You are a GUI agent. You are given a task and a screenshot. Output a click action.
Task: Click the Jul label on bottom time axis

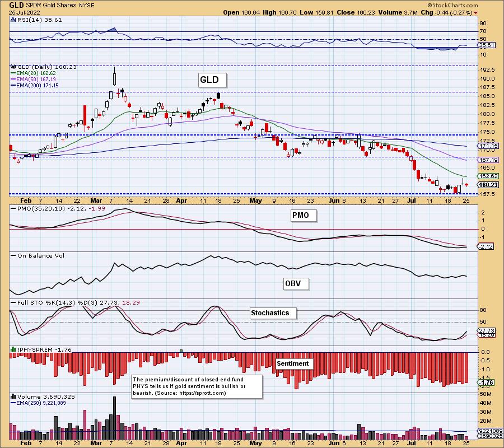[412, 443]
